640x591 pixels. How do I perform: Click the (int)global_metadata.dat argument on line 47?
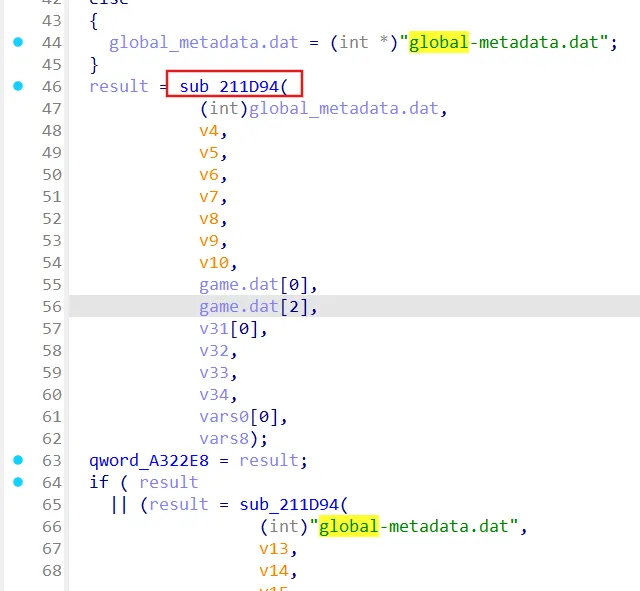coord(318,109)
